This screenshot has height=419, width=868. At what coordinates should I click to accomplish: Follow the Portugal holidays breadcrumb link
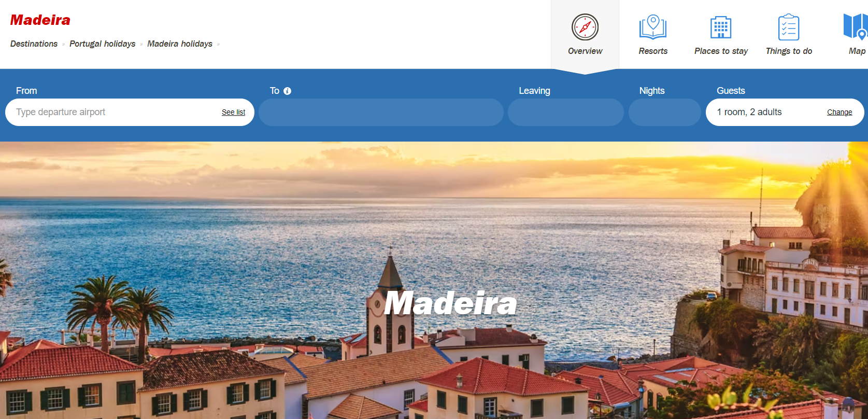[x=103, y=44]
